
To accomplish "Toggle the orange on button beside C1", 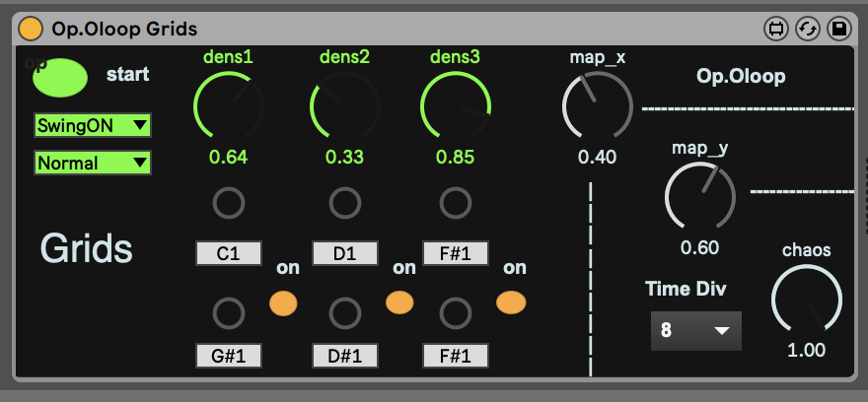I will point(283,302).
